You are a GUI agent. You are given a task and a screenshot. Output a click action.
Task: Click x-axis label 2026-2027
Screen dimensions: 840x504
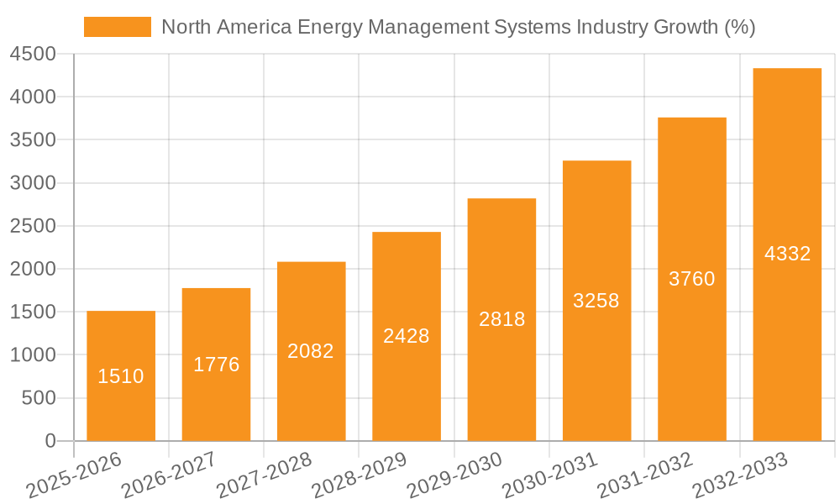[169, 475]
